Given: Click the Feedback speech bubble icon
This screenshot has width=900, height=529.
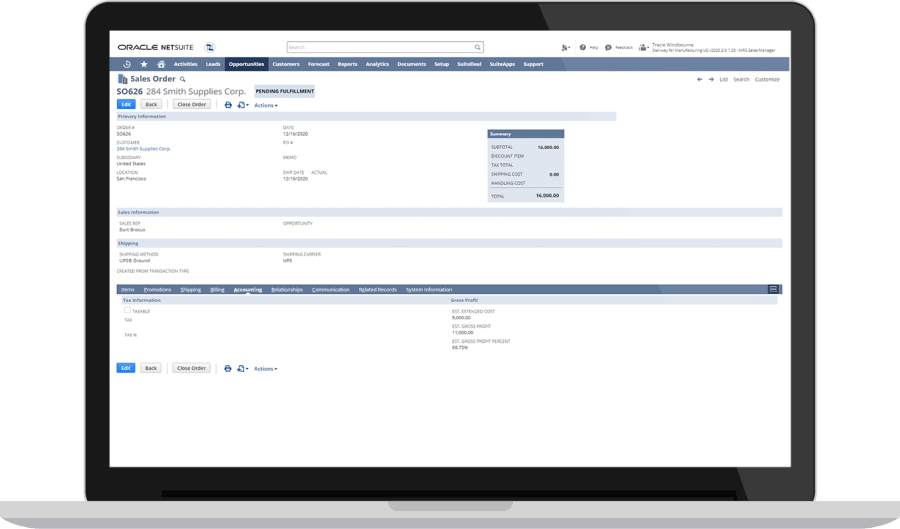Looking at the screenshot, I should [608, 48].
